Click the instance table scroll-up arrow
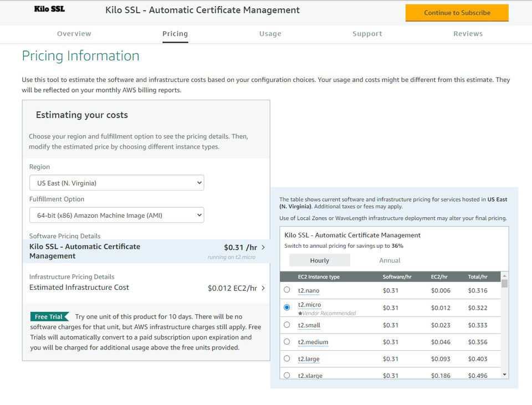The image size is (532, 405). coord(504,276)
